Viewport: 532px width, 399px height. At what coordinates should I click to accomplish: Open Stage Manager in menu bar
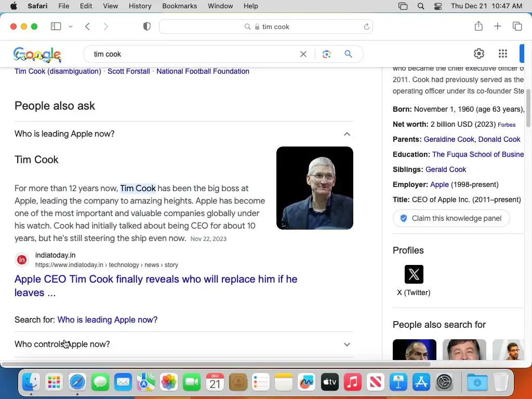pos(403,6)
